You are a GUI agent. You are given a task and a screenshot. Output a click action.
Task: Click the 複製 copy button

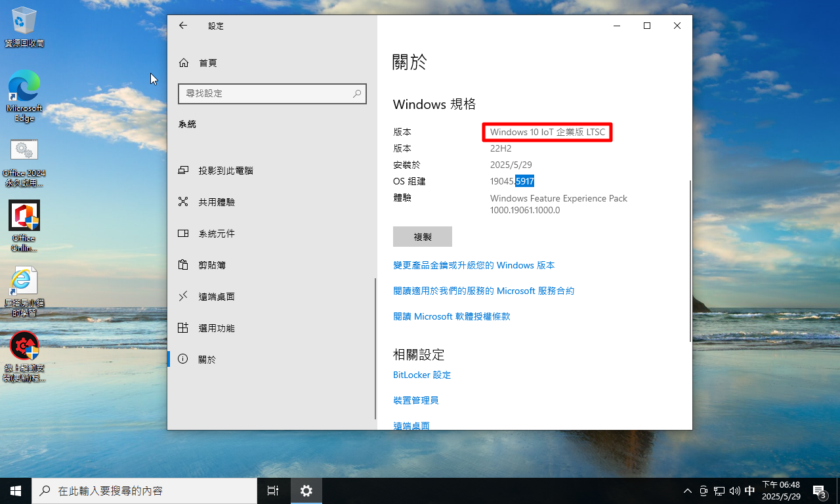[423, 237]
